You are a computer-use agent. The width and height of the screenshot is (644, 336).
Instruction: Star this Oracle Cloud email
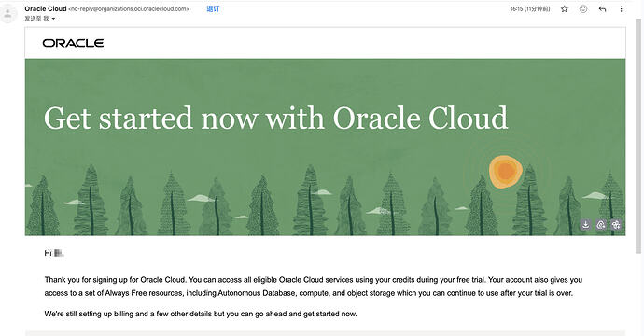click(x=565, y=9)
